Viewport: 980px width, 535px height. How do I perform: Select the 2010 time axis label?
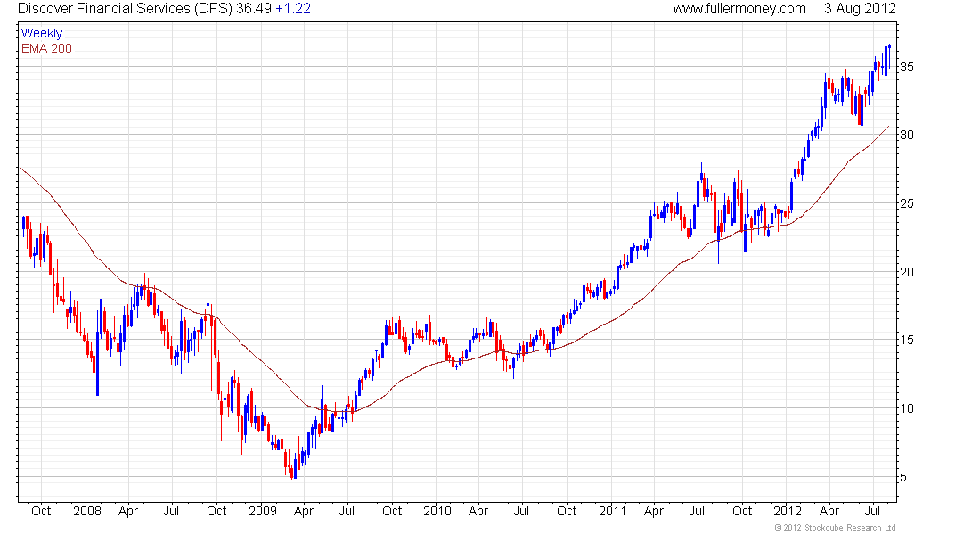(437, 512)
